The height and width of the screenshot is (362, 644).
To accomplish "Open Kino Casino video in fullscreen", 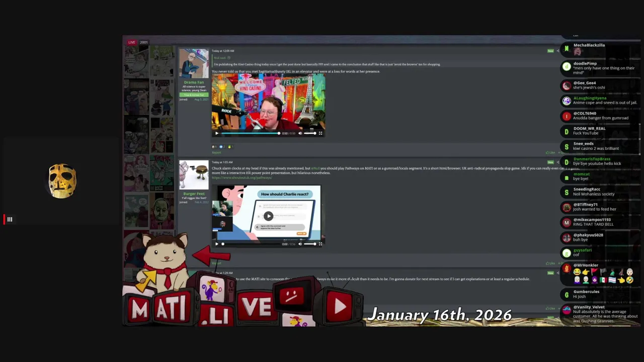I will (x=320, y=133).
